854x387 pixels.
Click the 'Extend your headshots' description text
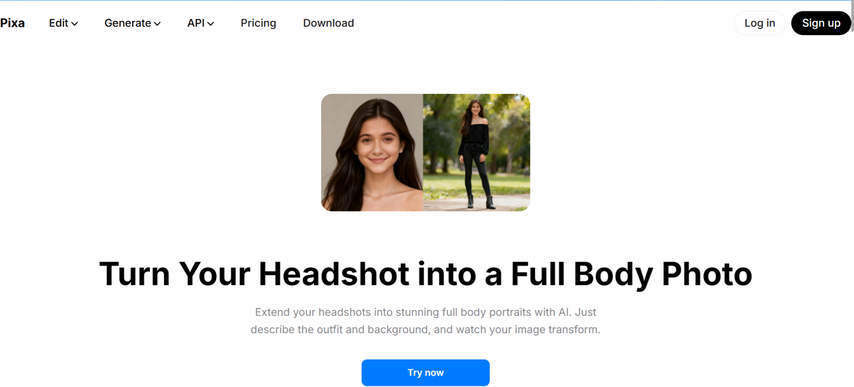[x=425, y=321]
